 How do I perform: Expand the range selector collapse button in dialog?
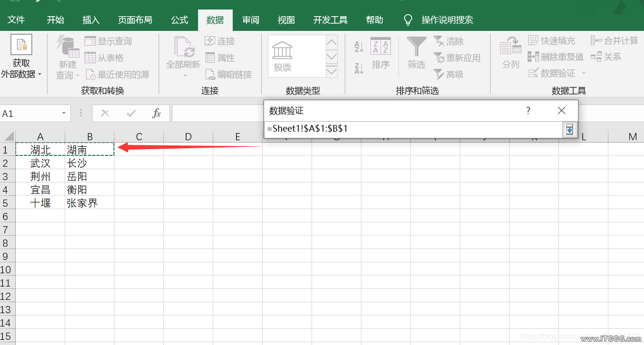click(x=569, y=129)
